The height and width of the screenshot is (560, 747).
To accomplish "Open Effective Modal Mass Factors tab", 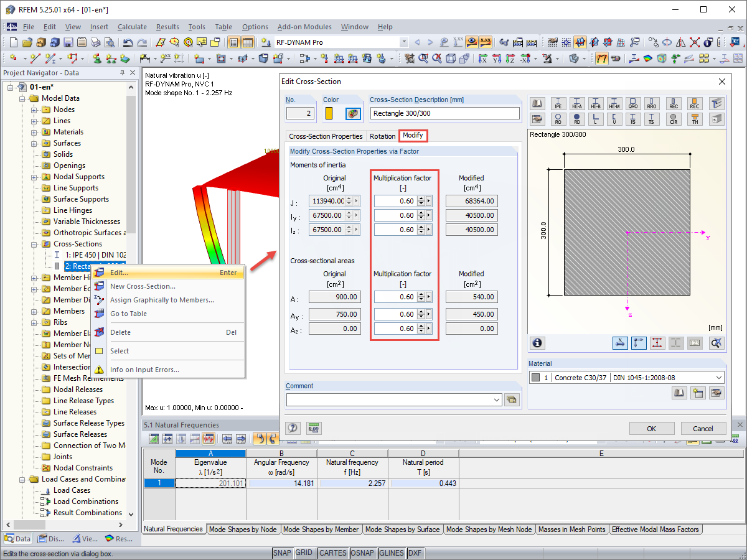I will (x=655, y=530).
